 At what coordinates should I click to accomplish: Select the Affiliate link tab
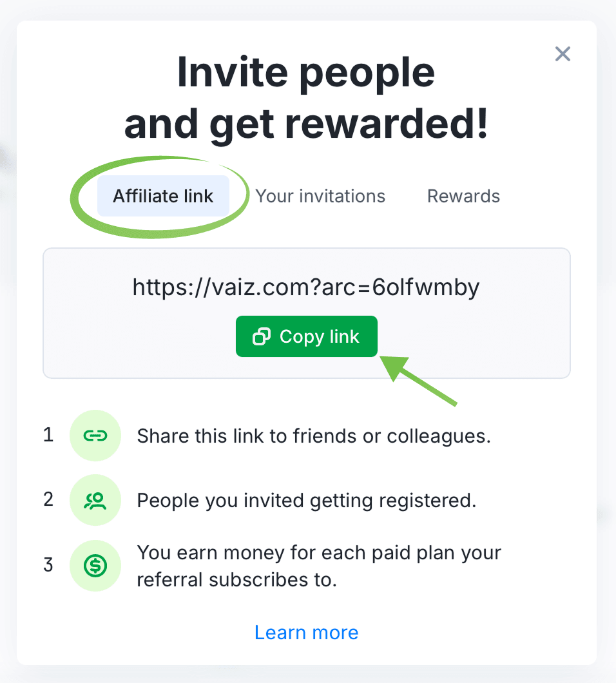pos(163,196)
